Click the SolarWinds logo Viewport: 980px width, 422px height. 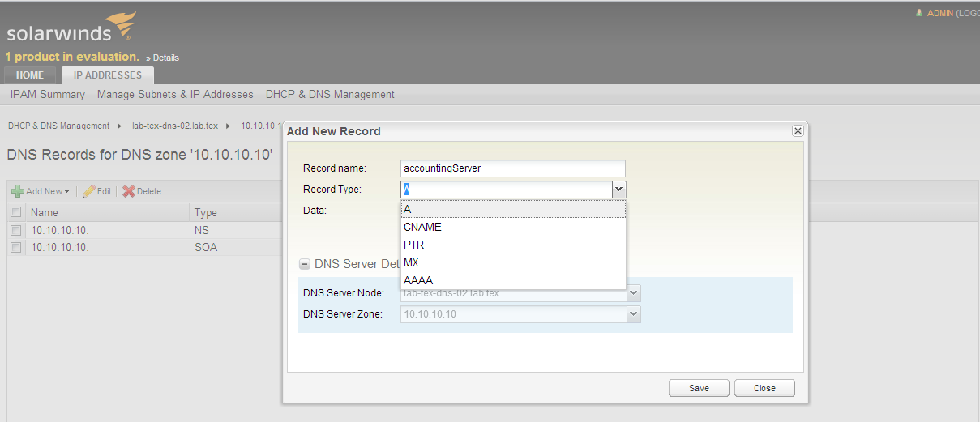pos(71,27)
